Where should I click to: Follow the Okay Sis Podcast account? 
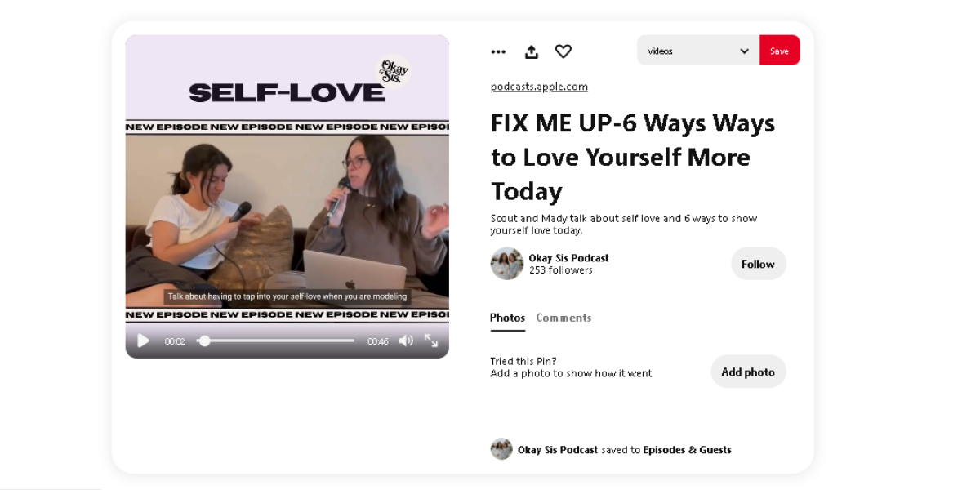[x=758, y=264]
